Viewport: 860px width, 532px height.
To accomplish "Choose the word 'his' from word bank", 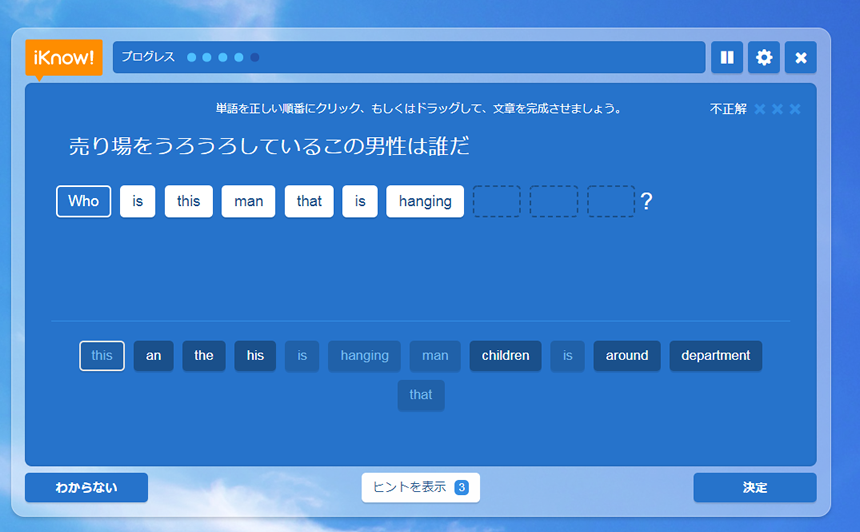I will click(x=255, y=356).
